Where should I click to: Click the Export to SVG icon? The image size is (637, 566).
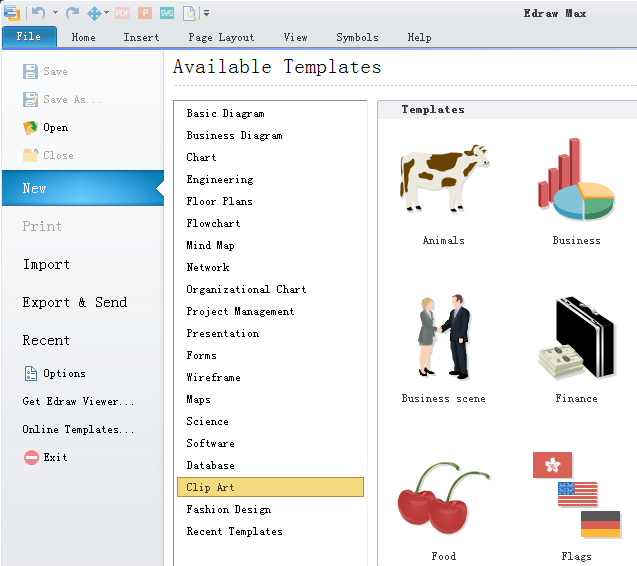click(x=167, y=13)
